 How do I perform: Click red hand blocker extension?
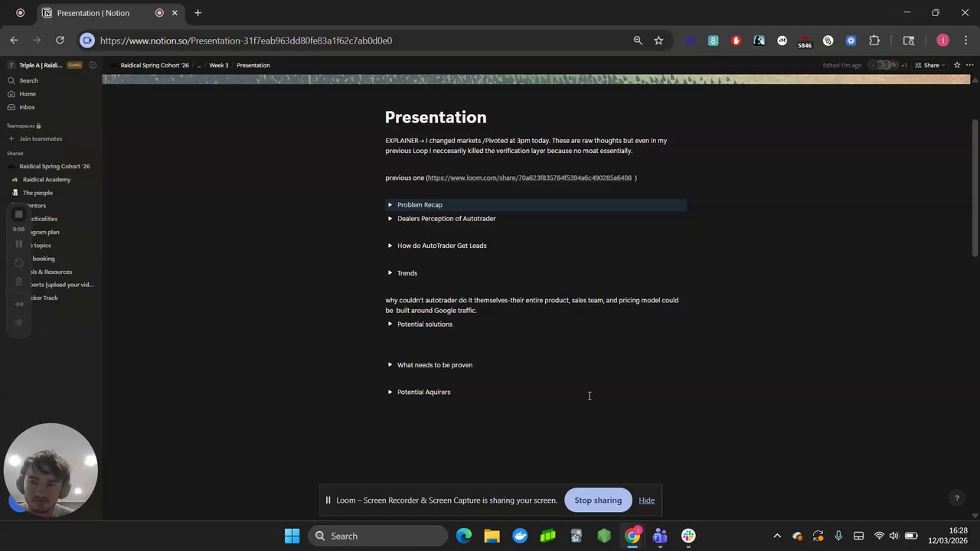pos(736,41)
